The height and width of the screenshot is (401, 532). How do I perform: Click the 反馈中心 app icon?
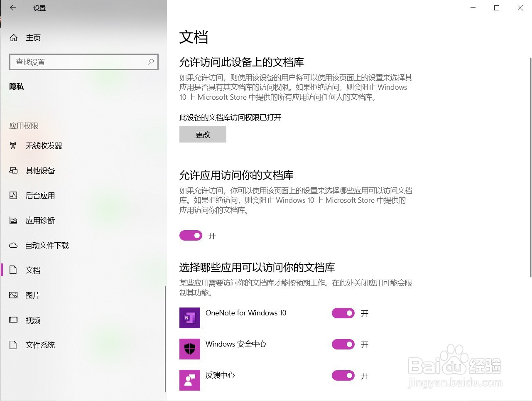coord(190,380)
